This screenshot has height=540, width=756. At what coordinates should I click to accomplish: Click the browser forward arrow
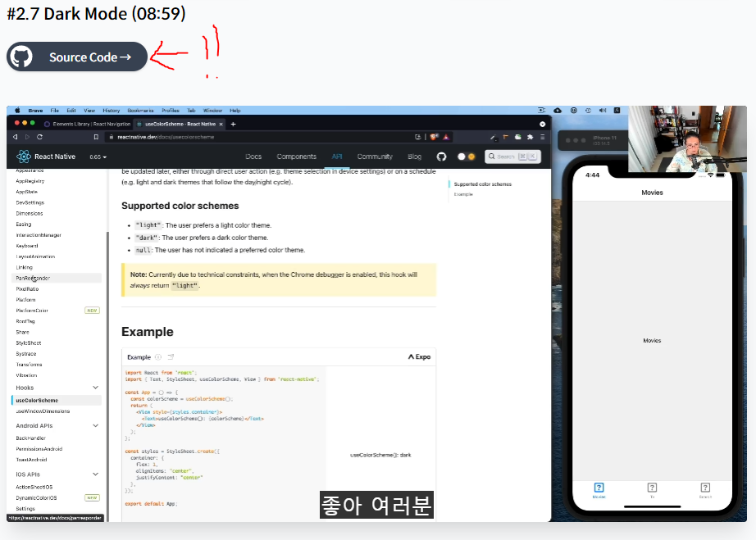pos(27,137)
